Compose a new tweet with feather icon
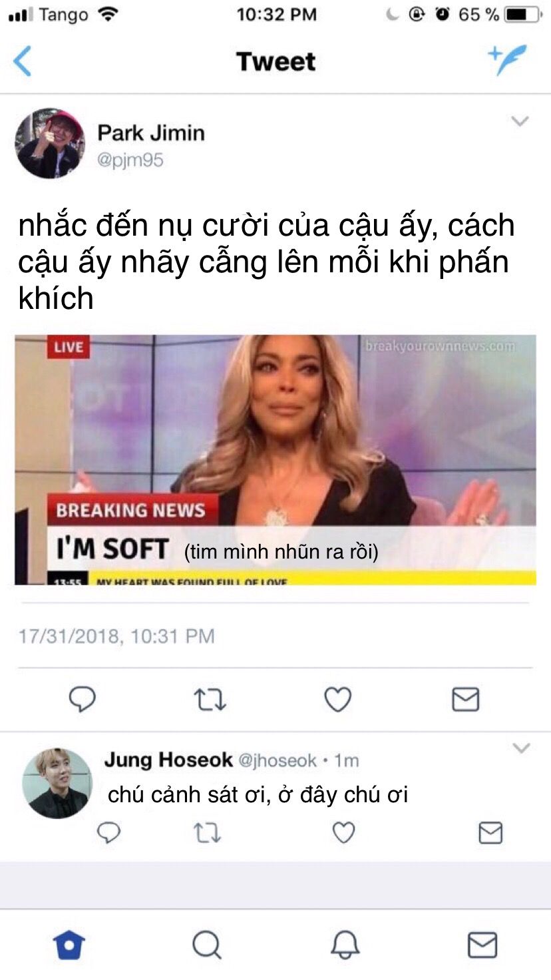This screenshot has width=551, height=980. 507,61
